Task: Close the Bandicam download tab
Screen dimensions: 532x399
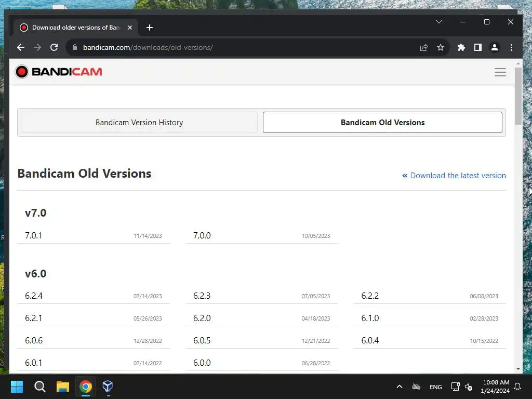Action: pos(129,28)
